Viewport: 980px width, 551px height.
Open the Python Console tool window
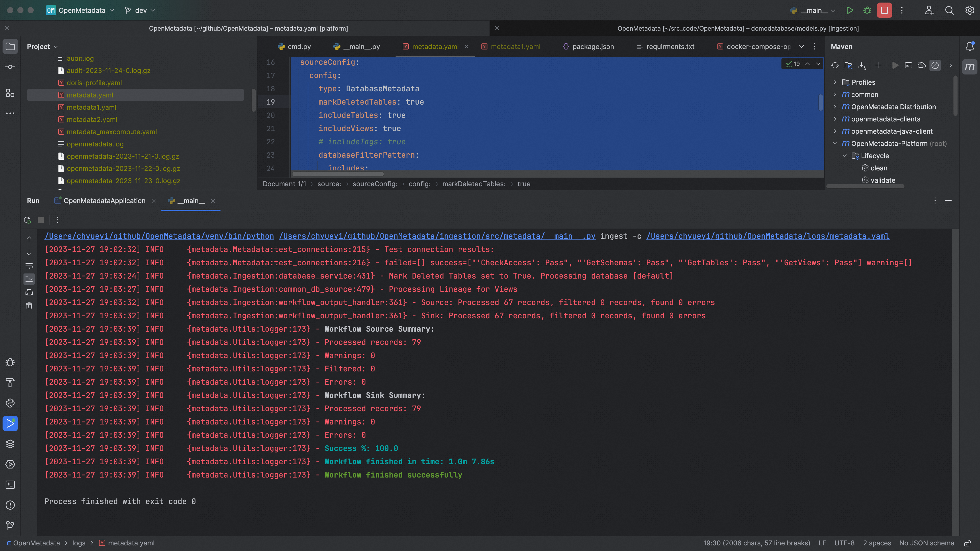[x=10, y=403]
